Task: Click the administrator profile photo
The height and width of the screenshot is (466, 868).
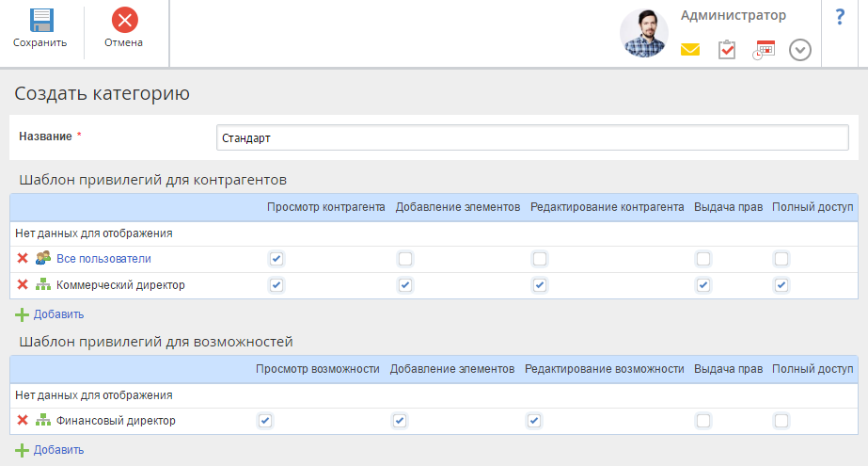Action: (644, 34)
